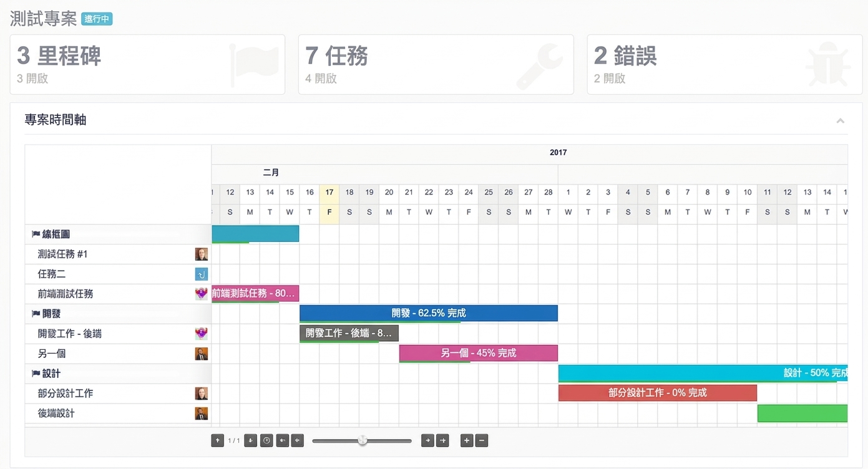Select the 設計 milestone label in task list

pyautogui.click(x=51, y=374)
